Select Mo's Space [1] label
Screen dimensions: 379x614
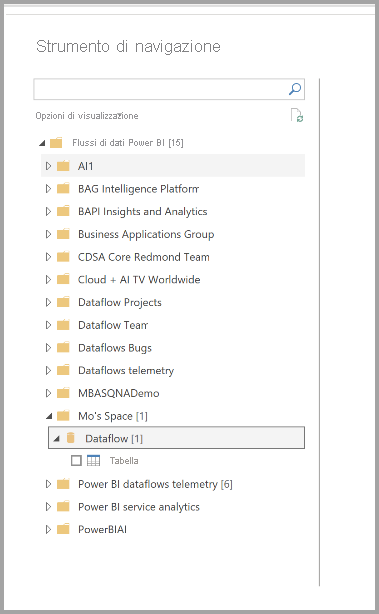[x=113, y=416]
